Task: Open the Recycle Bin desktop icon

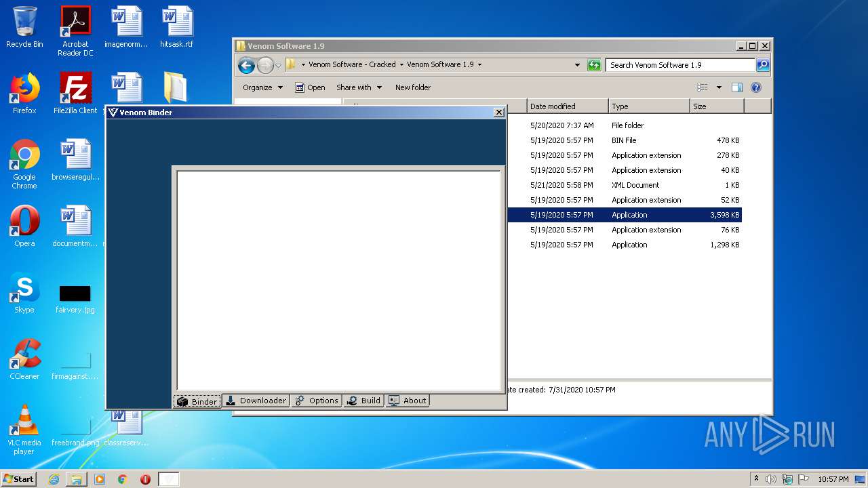Action: click(x=24, y=27)
